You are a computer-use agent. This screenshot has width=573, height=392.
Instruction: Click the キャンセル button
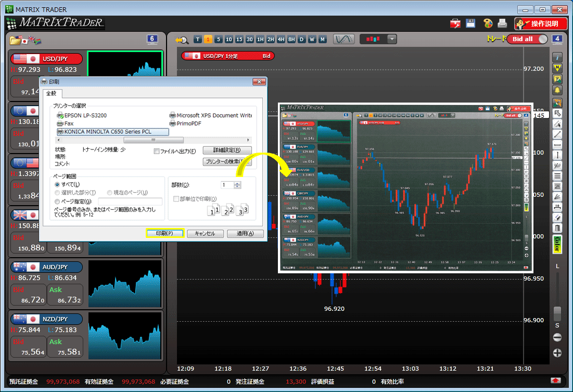[205, 233]
